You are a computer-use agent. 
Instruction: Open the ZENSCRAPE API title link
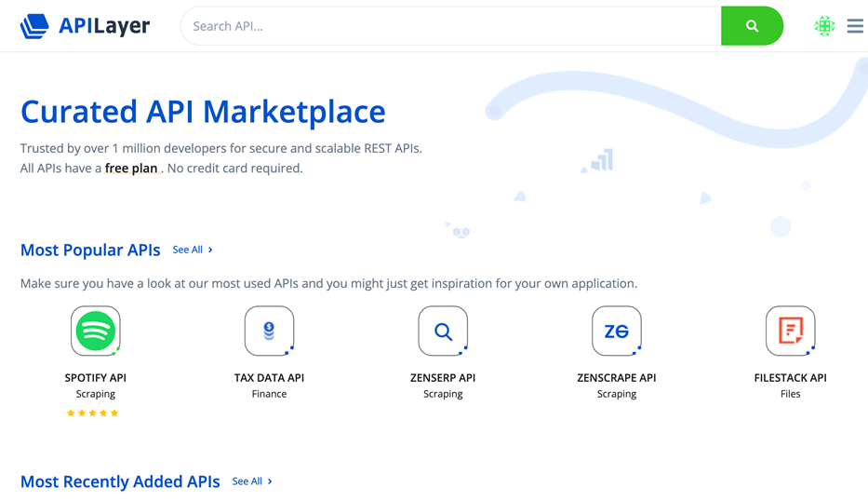coord(617,378)
